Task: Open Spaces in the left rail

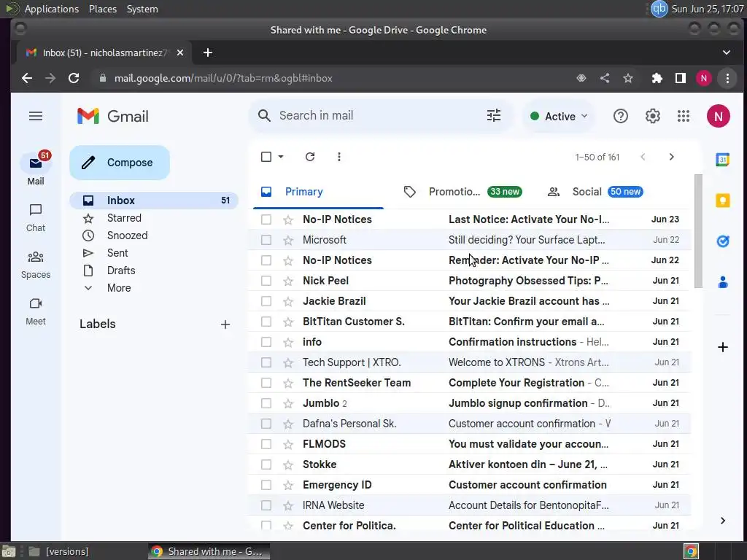Action: point(36,265)
